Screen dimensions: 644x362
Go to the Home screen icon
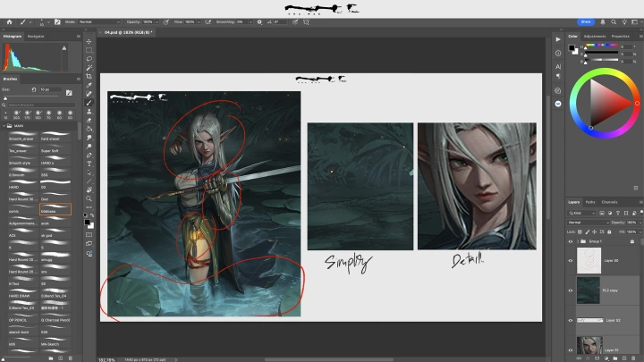pos(10,22)
